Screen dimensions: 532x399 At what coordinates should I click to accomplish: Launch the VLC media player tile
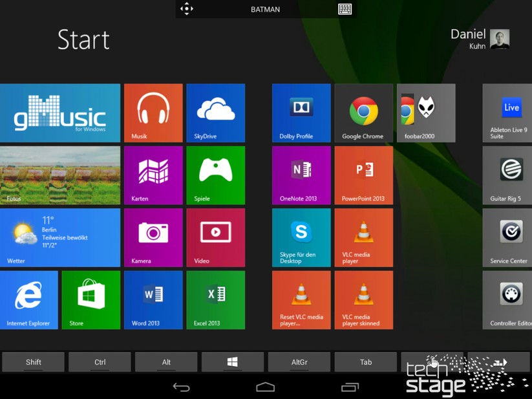(364, 237)
